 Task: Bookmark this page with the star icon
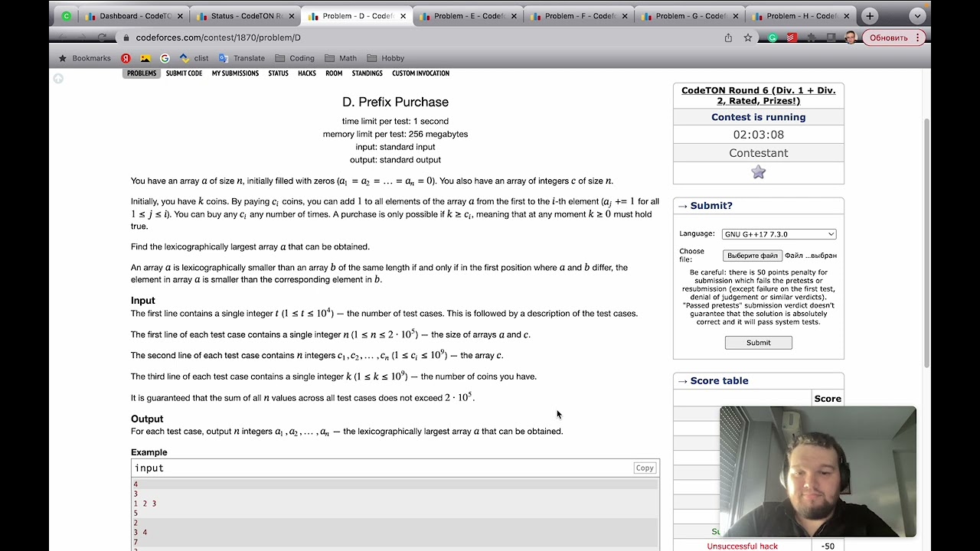[748, 37]
